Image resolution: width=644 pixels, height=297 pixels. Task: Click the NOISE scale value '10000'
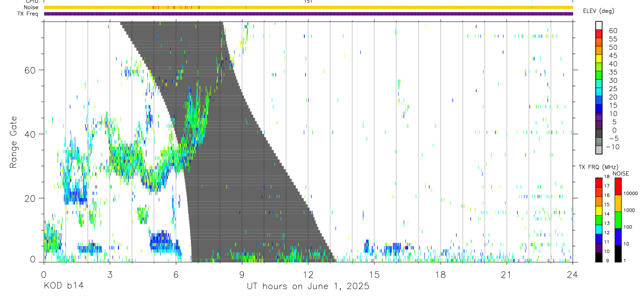(631, 194)
